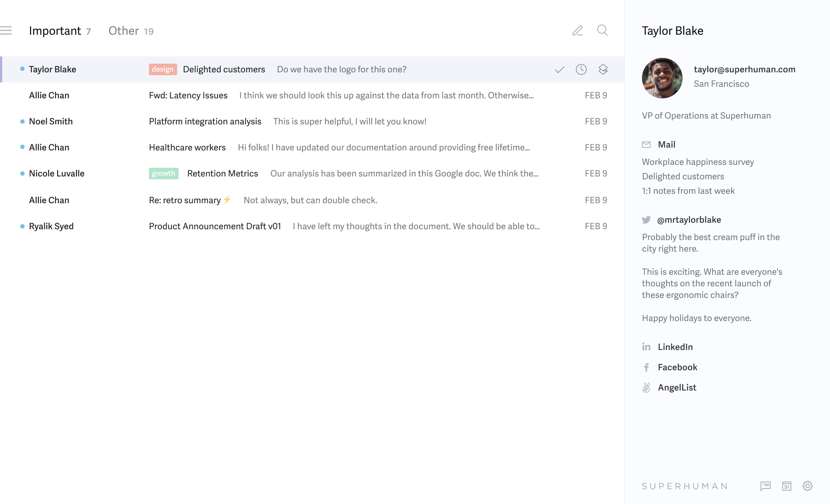Toggle unread dot on Ryalik Syed email

(22, 226)
